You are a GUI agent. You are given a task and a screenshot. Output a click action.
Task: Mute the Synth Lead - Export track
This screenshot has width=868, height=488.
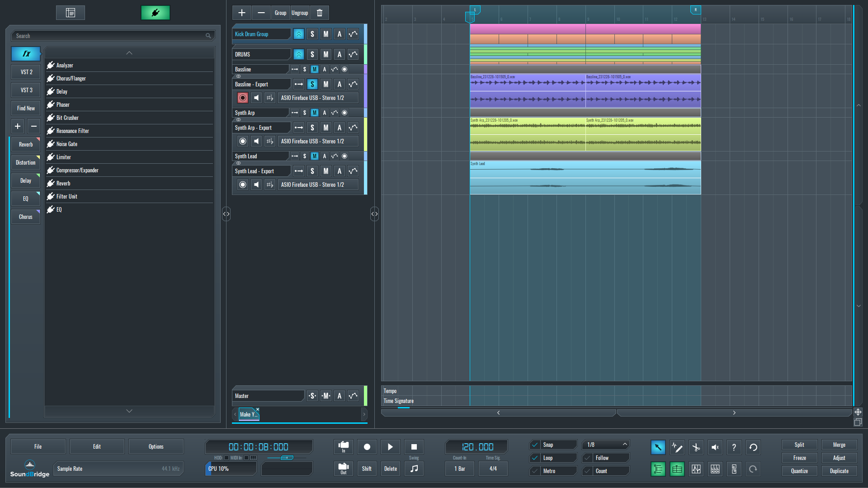(x=326, y=171)
